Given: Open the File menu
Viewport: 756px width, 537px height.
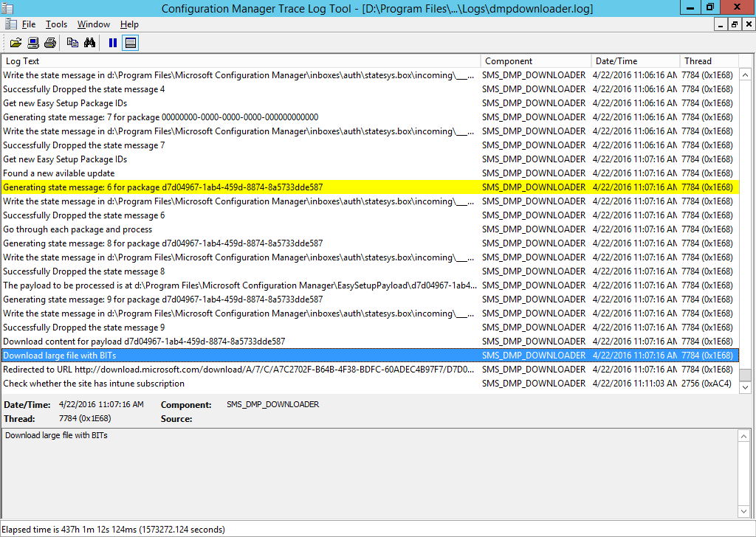Looking at the screenshot, I should [29, 24].
